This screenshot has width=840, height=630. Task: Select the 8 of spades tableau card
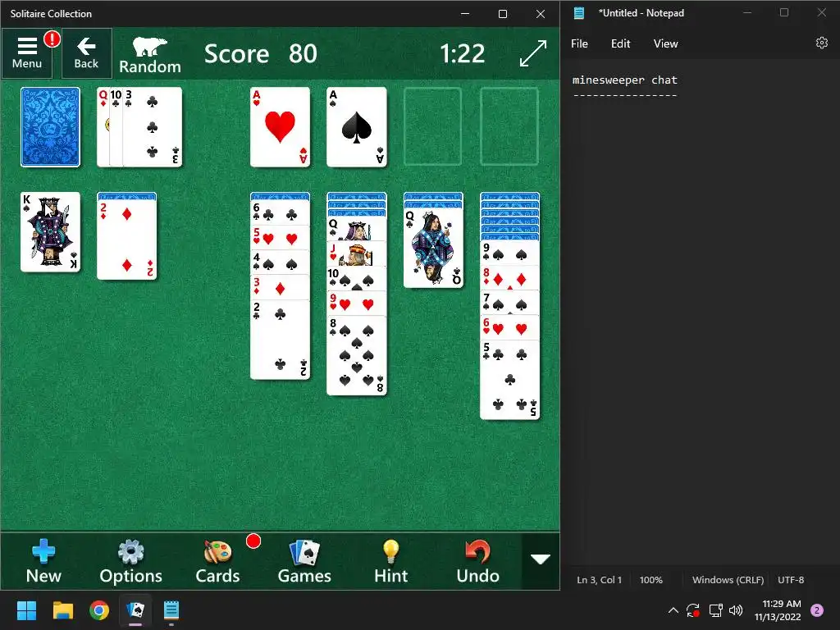point(357,356)
